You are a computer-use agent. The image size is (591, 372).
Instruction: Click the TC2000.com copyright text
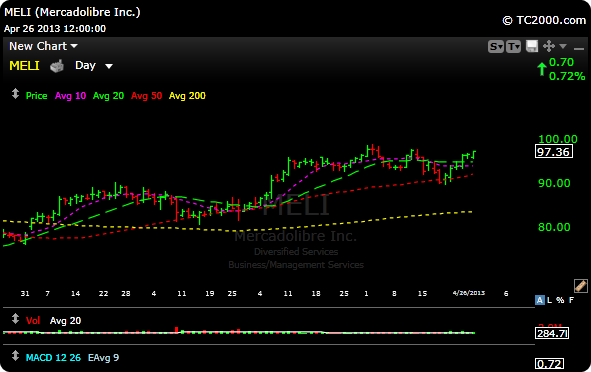pos(544,20)
